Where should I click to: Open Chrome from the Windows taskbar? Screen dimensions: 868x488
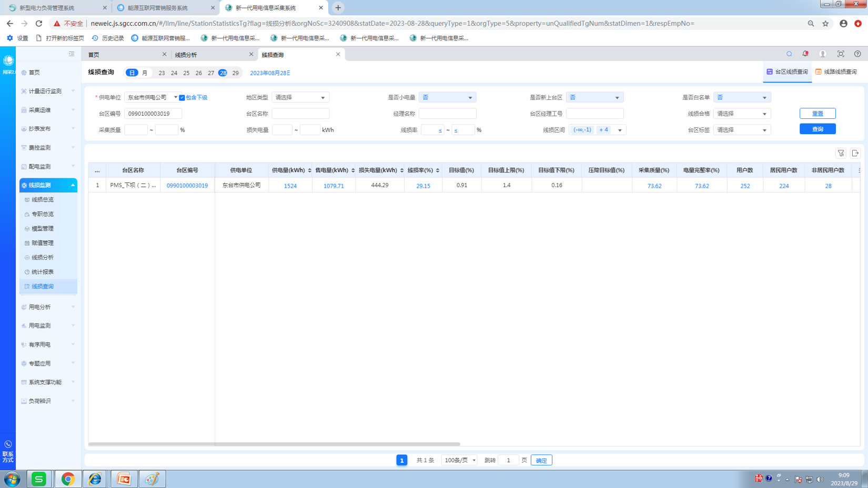click(68, 479)
